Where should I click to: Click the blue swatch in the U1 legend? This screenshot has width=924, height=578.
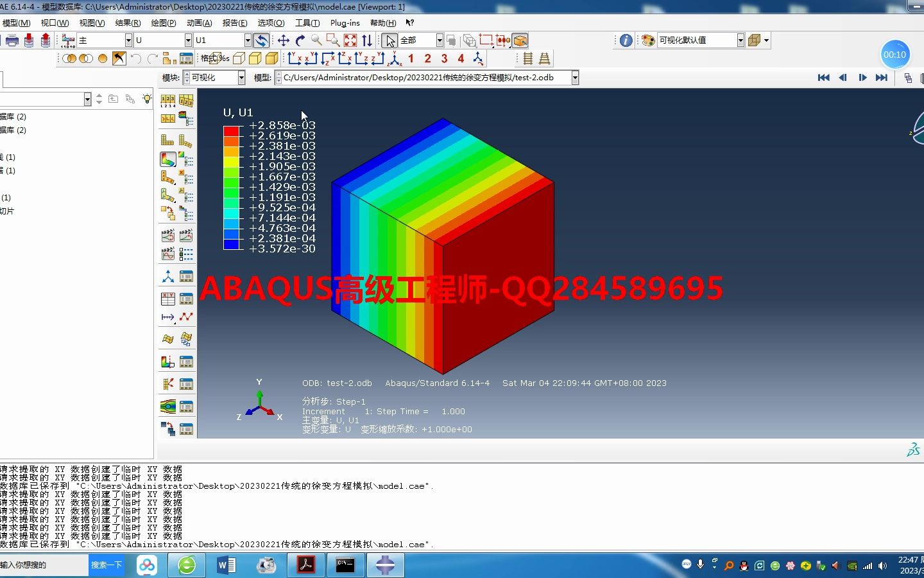click(x=231, y=244)
